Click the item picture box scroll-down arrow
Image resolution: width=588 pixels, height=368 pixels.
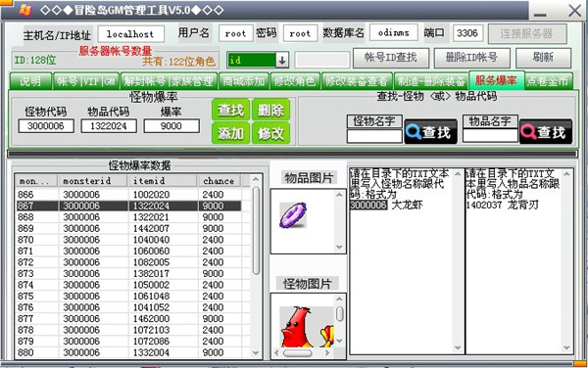pyautogui.click(x=339, y=247)
